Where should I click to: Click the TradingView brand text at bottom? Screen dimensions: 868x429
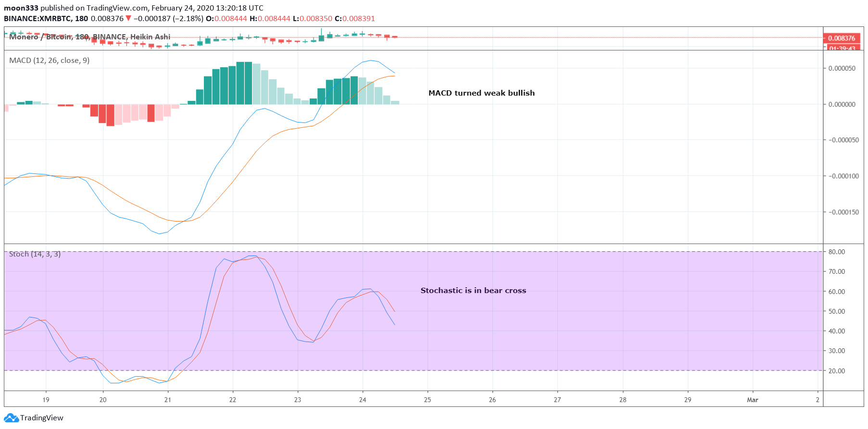coord(41,418)
